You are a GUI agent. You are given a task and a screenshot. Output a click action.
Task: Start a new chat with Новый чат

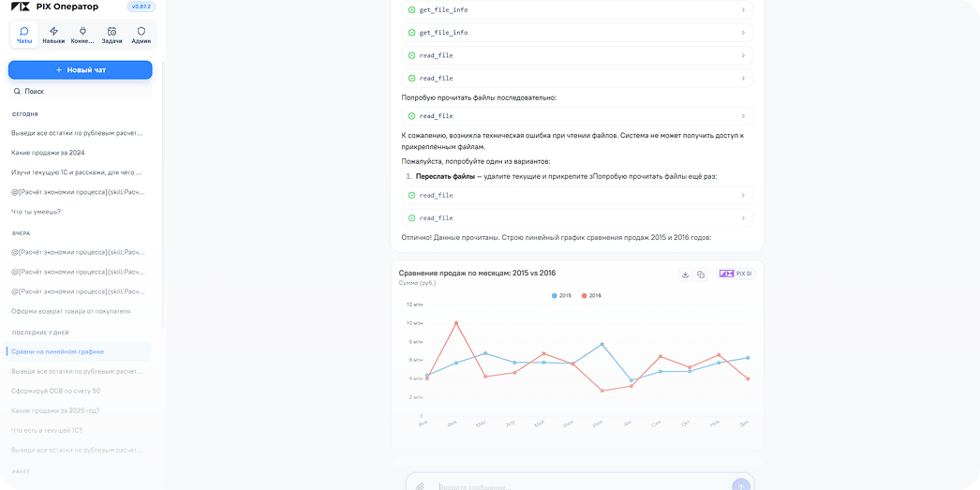coord(80,70)
